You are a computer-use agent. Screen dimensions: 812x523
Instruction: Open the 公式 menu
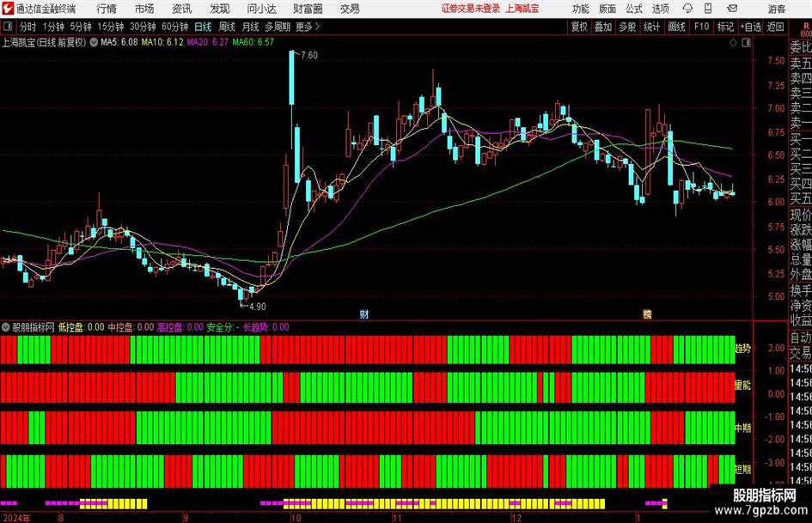tap(634, 9)
